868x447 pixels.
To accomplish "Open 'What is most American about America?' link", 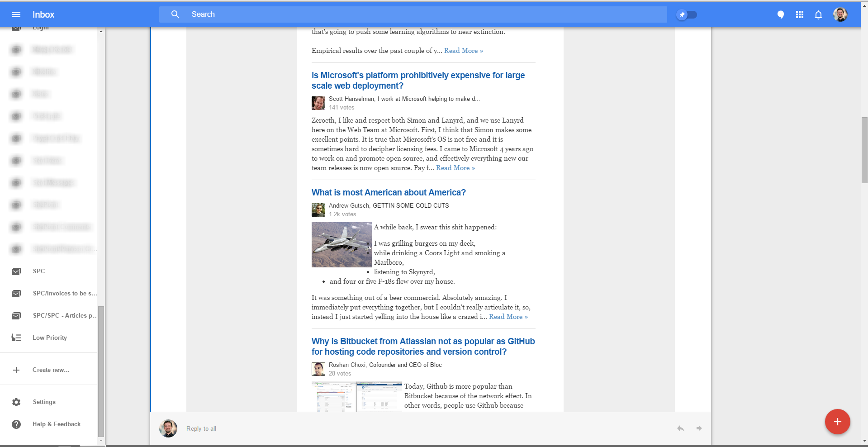I will 388,192.
